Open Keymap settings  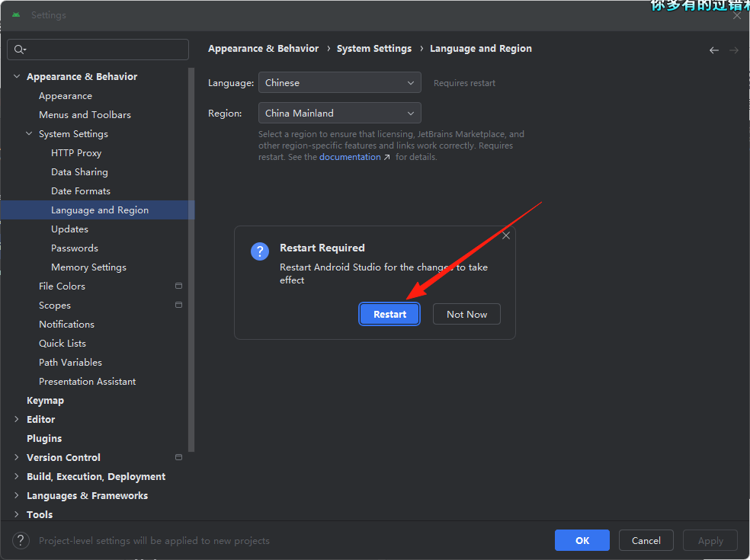pos(45,401)
